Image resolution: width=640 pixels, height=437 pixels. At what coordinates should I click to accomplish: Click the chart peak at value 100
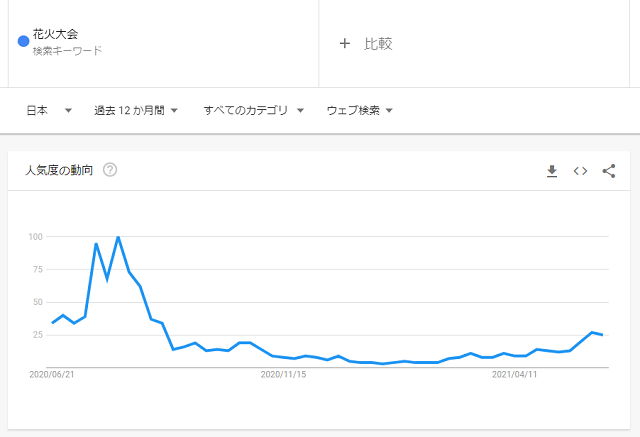pos(118,237)
